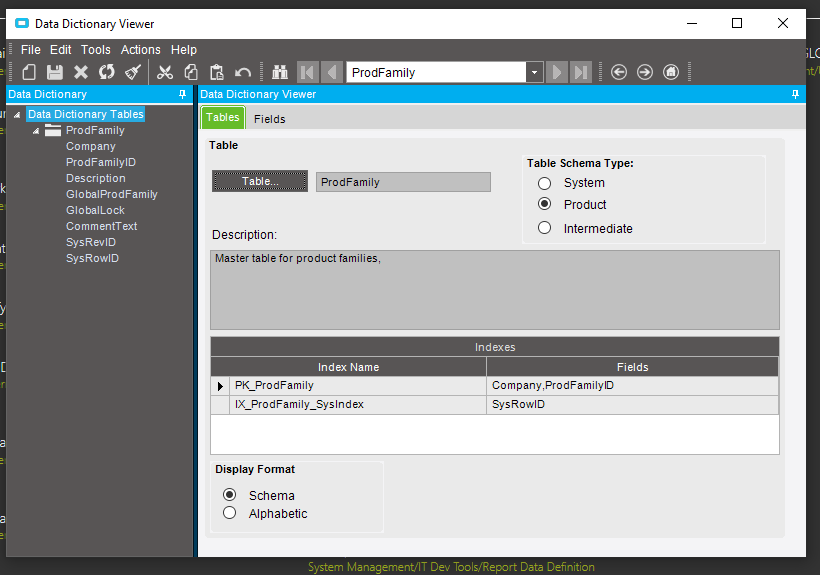Viewport: 820px width, 575px height.
Task: Select ProdFamilyID field in tree
Action: point(101,162)
